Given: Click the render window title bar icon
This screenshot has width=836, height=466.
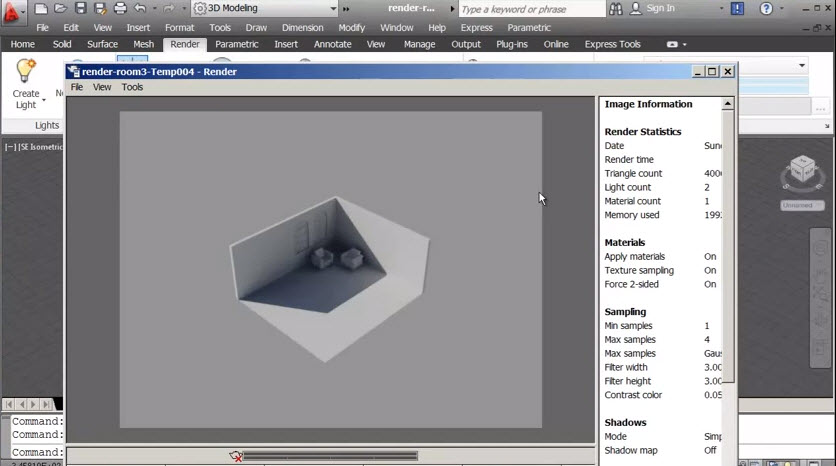Looking at the screenshot, I should (x=74, y=71).
